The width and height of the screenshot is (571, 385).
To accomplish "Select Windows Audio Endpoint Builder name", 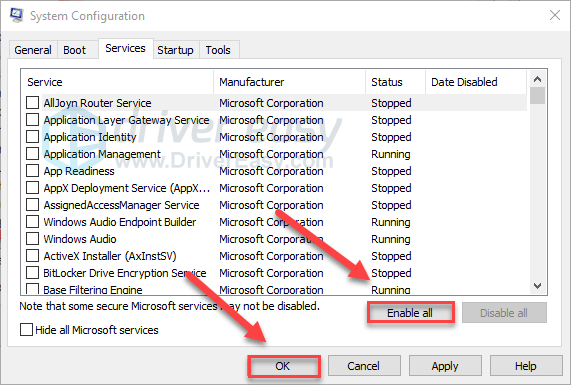I will [x=120, y=222].
